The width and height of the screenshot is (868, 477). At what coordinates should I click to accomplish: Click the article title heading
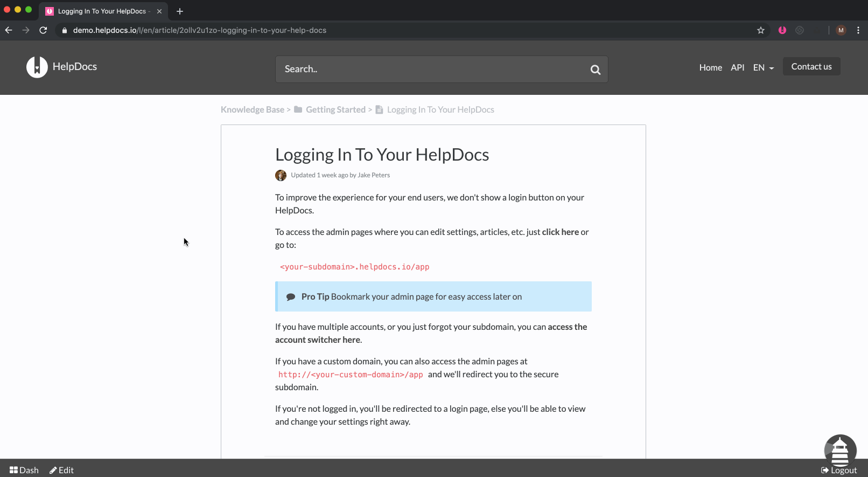(382, 155)
